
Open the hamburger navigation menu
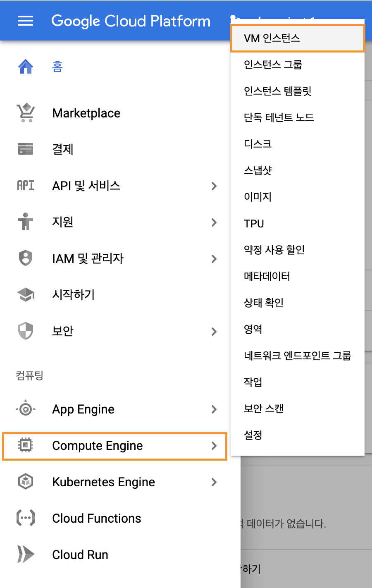point(26,21)
